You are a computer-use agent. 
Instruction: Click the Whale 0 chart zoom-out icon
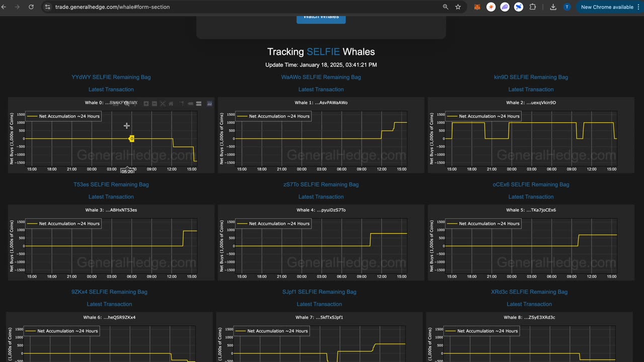tap(154, 104)
